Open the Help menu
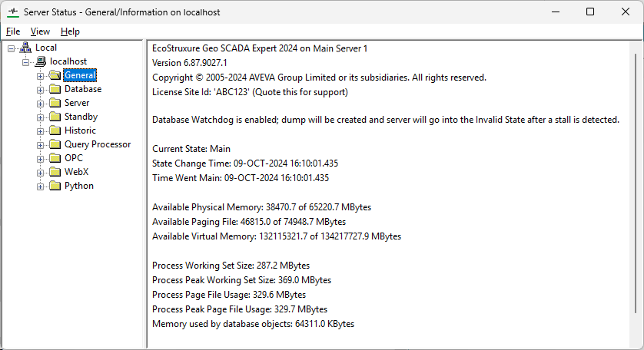Screen dimensions: 644x350 pos(70,31)
